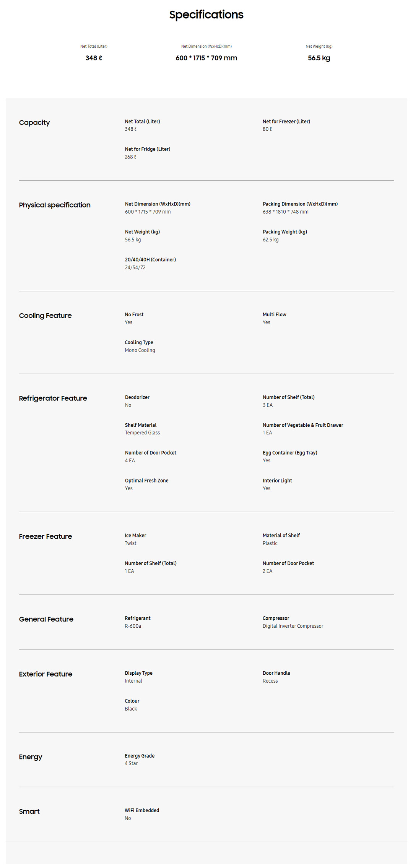Screen dimensions: 413x868
Task: Click the 20/40/40H (Container) label
Action: click(150, 260)
